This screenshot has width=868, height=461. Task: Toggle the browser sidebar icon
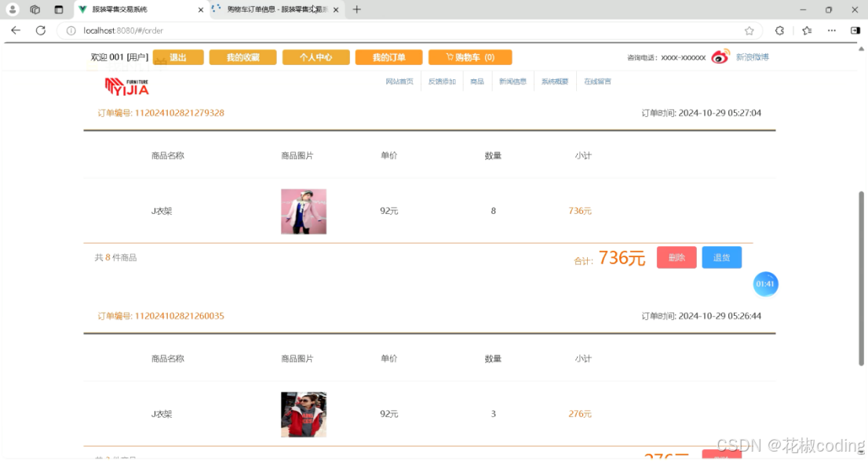[x=855, y=31]
